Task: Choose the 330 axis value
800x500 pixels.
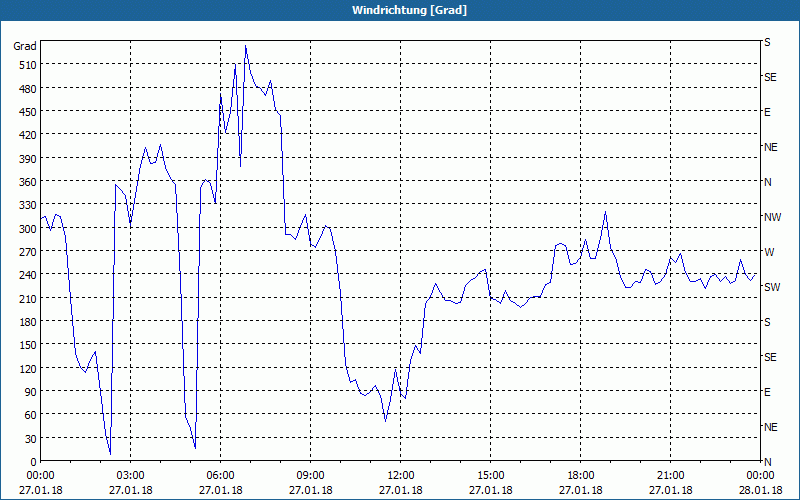Action: 29,205
